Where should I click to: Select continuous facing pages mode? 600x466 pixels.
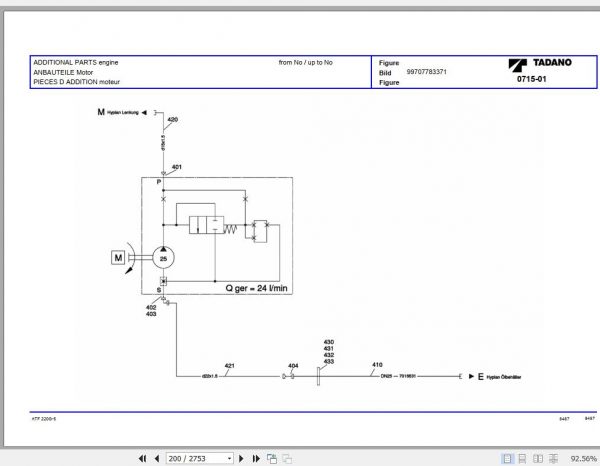coord(553,458)
